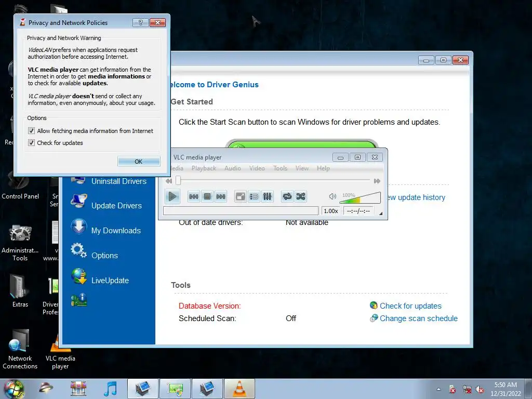Click the 1.00x playback speed label
The image size is (532, 399).
coord(331,211)
